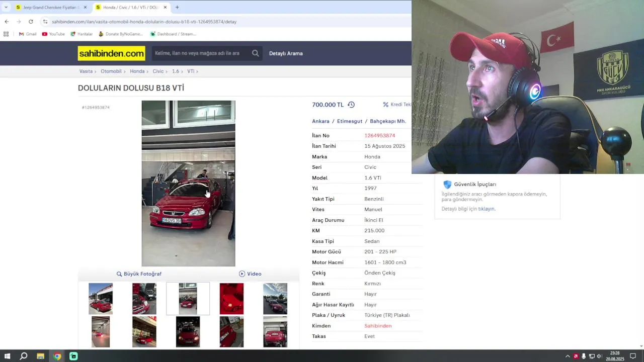644x362 pixels.
Task: Go to 1.6 breadcrumb
Action: click(x=176, y=71)
